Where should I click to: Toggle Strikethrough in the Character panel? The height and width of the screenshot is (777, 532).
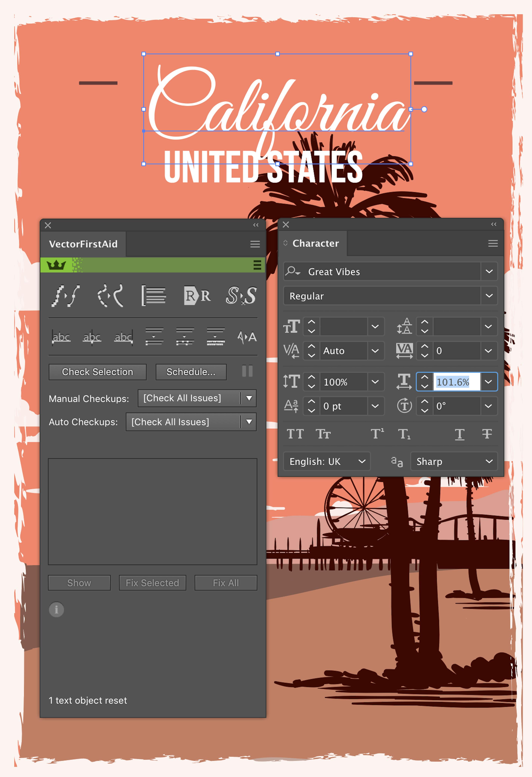[487, 434]
